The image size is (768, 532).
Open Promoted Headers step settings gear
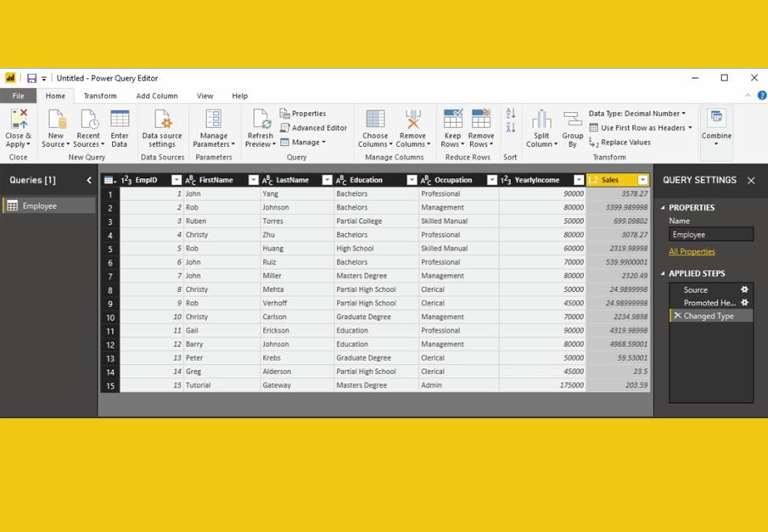[x=744, y=303]
